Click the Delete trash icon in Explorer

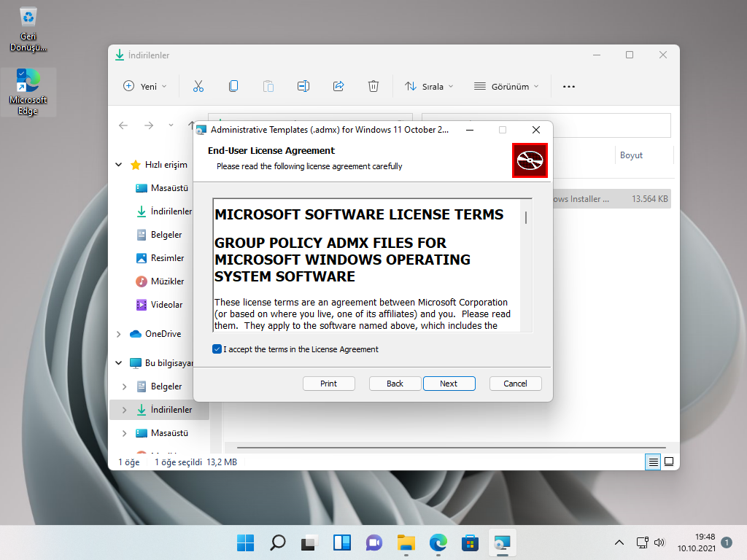pyautogui.click(x=373, y=86)
